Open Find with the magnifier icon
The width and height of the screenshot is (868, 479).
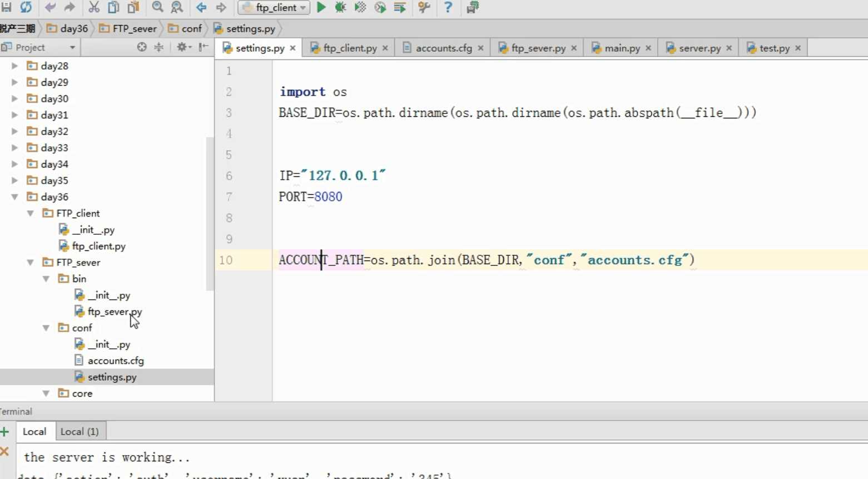[158, 7]
